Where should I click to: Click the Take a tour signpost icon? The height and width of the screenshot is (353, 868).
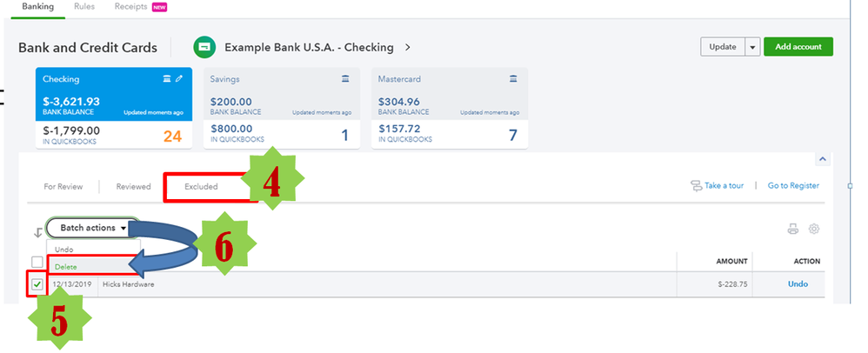pos(696,186)
